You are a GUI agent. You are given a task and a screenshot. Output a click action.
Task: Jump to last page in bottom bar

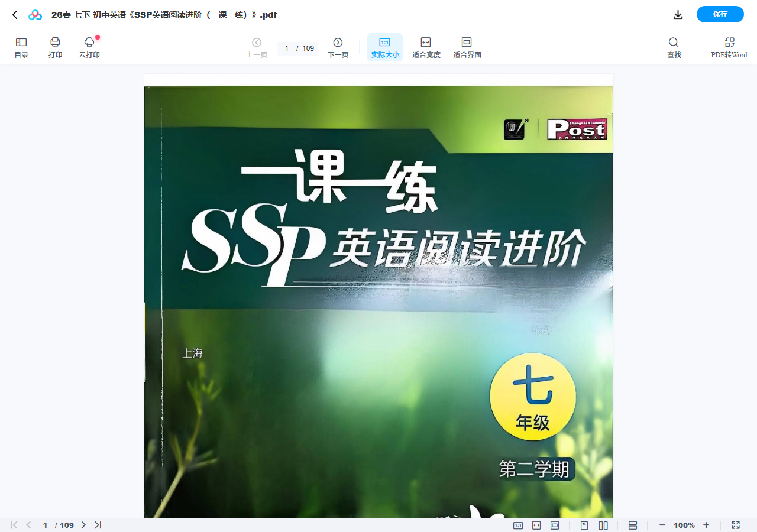coord(98,525)
